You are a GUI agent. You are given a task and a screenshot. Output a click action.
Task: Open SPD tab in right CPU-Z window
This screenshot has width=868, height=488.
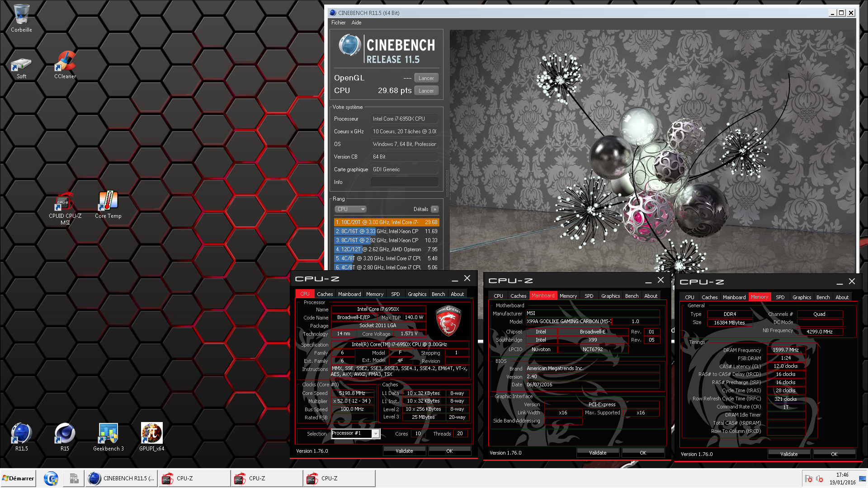[780, 297]
